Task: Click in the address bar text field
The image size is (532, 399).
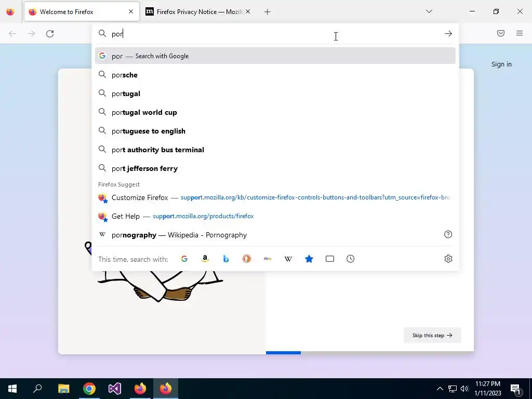Action: [275, 34]
